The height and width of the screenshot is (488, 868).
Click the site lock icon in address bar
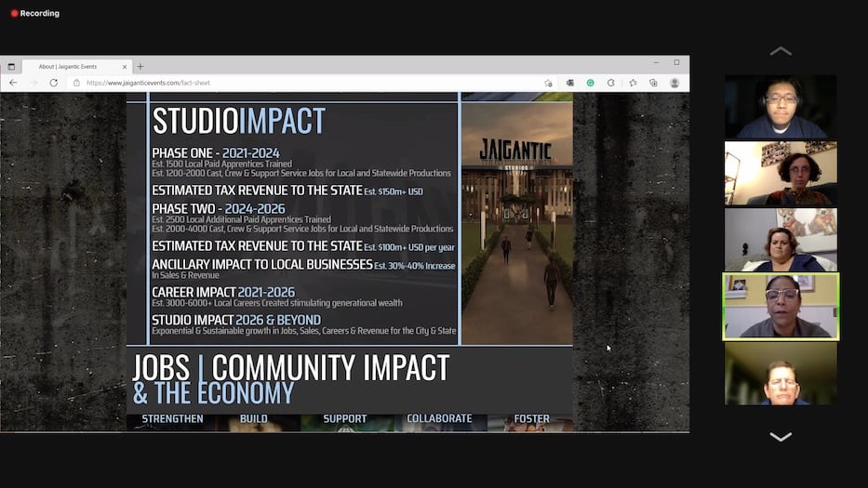coord(76,83)
